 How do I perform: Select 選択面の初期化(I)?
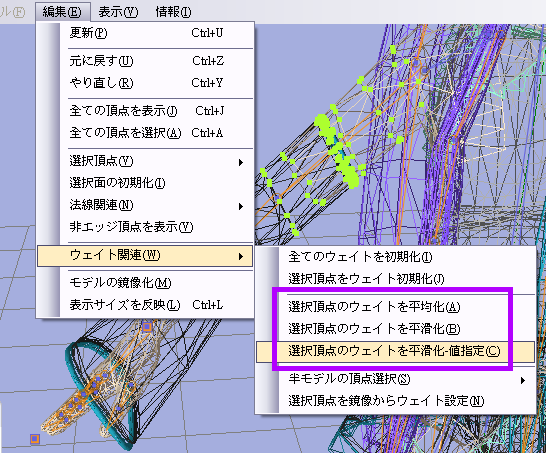tap(145, 183)
